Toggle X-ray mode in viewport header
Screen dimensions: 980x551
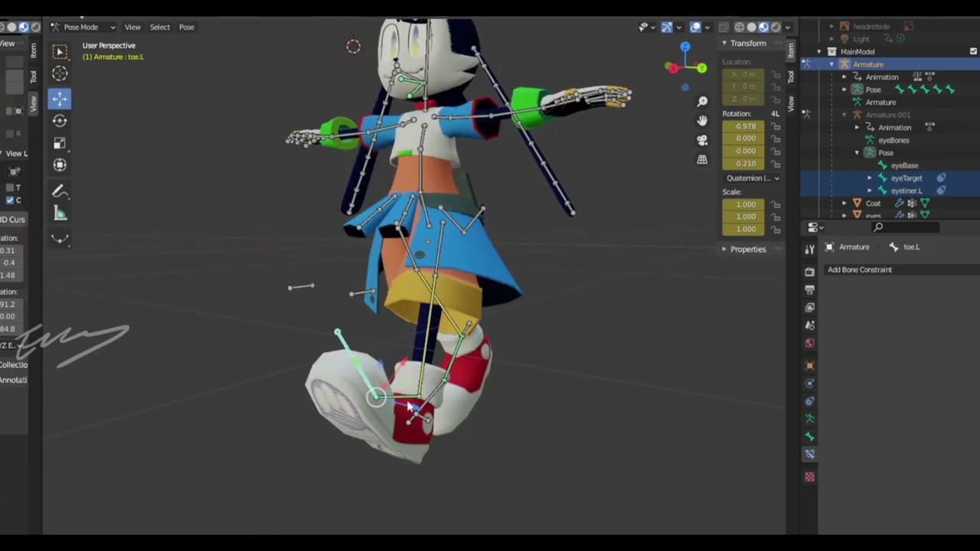[724, 27]
